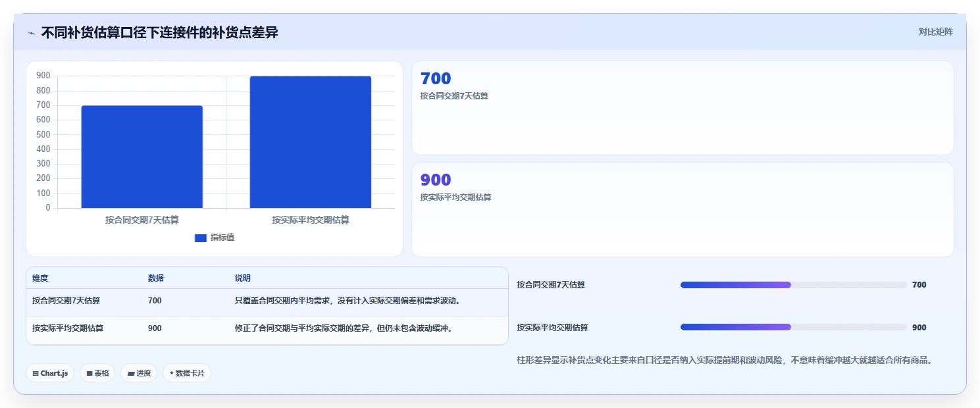Click the title 不同补货估算口径下连接件的补货点差异
The image size is (980, 408).
click(x=160, y=32)
